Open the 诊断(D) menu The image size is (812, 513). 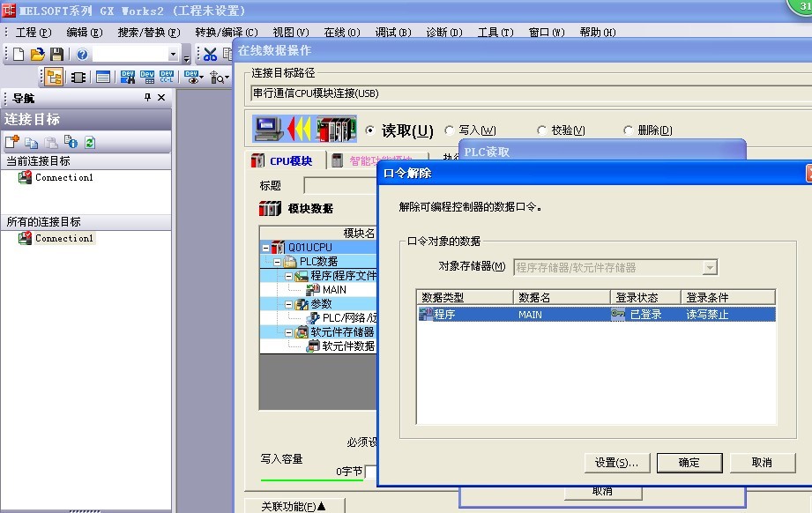(444, 32)
